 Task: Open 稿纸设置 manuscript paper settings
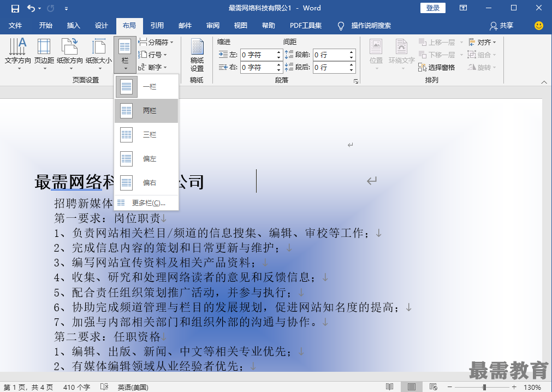[197, 55]
